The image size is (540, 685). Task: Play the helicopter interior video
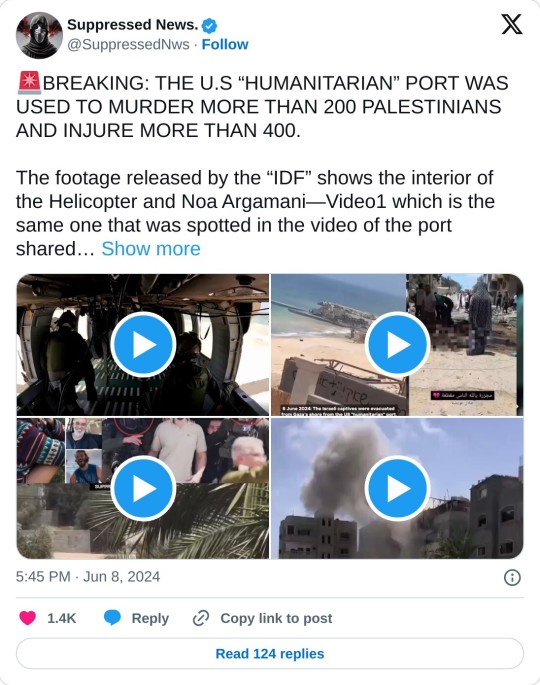click(143, 345)
